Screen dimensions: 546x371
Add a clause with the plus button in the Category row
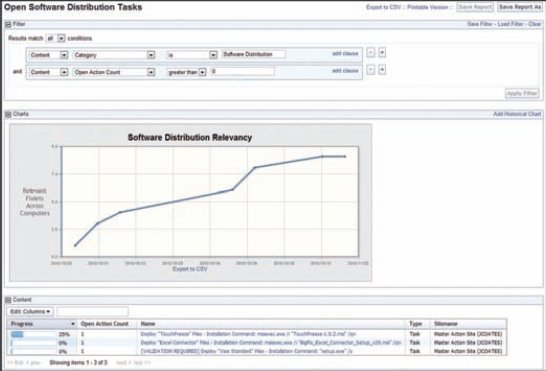click(x=382, y=53)
